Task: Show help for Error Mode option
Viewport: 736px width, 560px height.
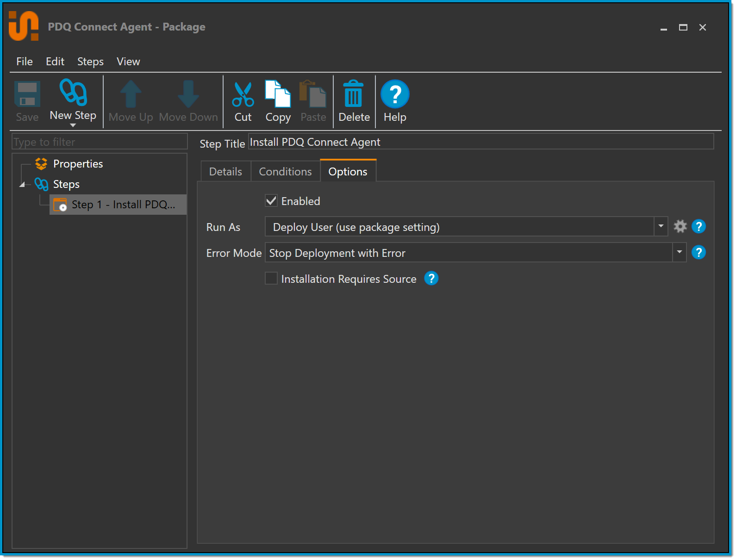Action: tap(699, 252)
